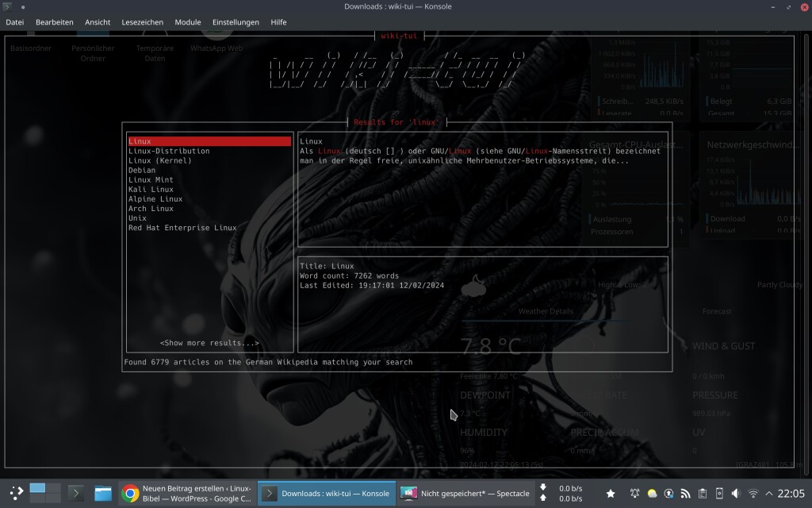Click the Downloads : wiki-tui Konsole taskbar entry
The image size is (812, 508).
pyautogui.click(x=326, y=493)
